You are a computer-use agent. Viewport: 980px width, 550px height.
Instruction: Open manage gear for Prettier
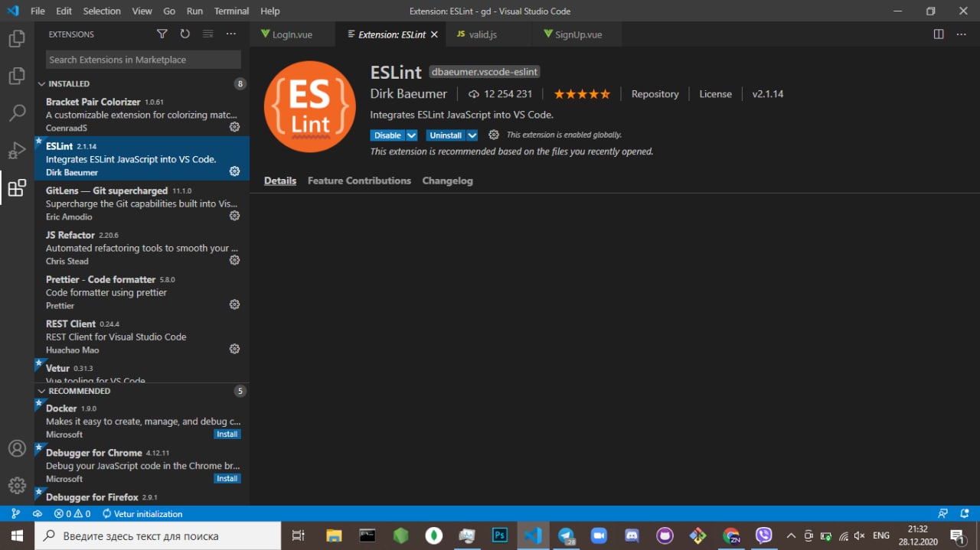tap(235, 304)
